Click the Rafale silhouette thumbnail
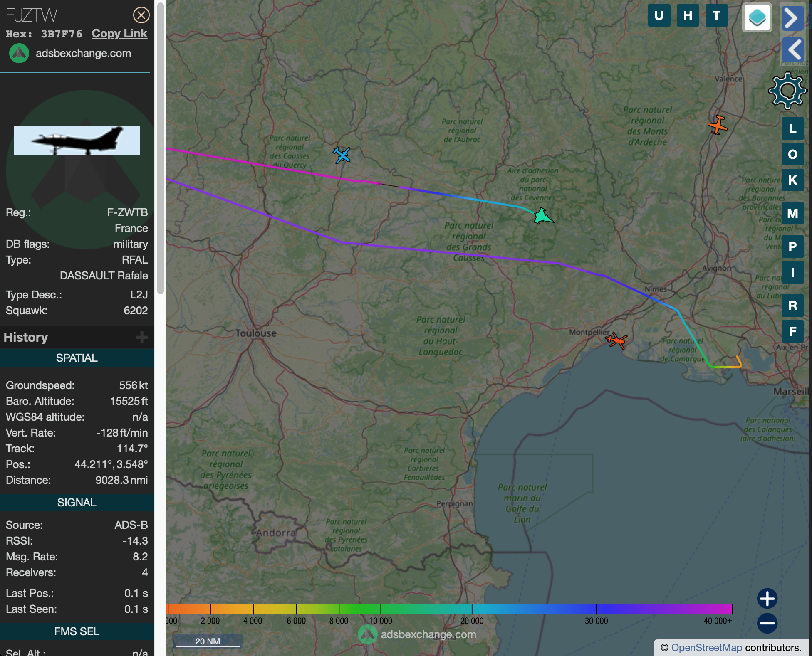812x656 pixels. coord(77,141)
